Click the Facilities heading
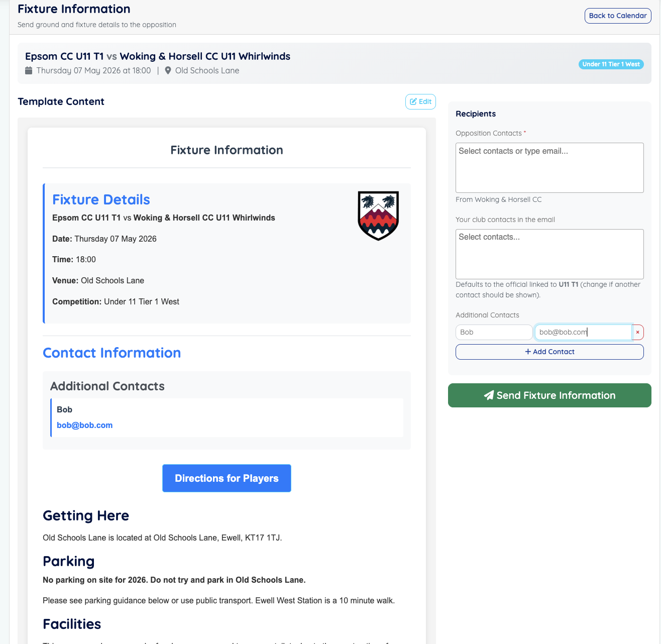Image resolution: width=661 pixels, height=644 pixels. [72, 624]
